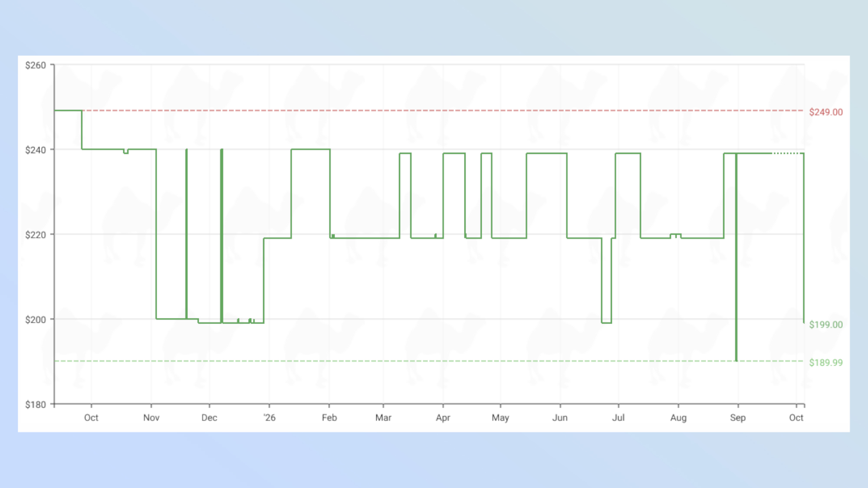868x488 pixels.
Task: Click the Apr x-axis label
Action: coord(443,417)
